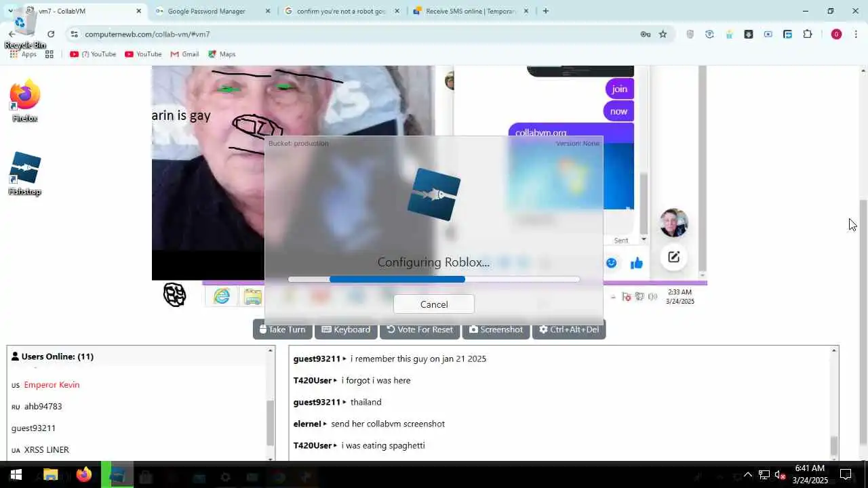Click the muted speaker tray icon
The width and height of the screenshot is (868, 488).
pos(781,475)
